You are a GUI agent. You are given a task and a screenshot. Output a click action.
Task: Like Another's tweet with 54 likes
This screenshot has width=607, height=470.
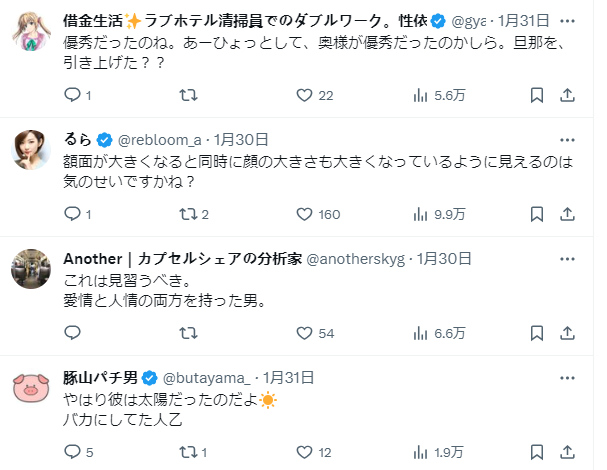click(305, 333)
